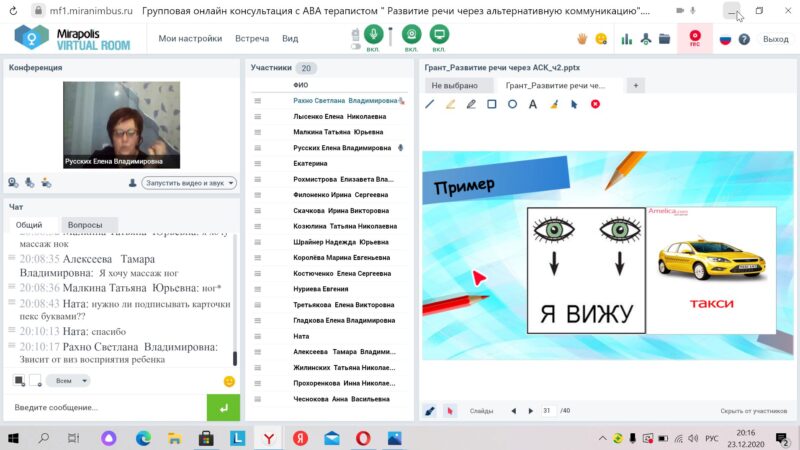Select participant Рахно Светлана Владимировна

tap(345, 101)
